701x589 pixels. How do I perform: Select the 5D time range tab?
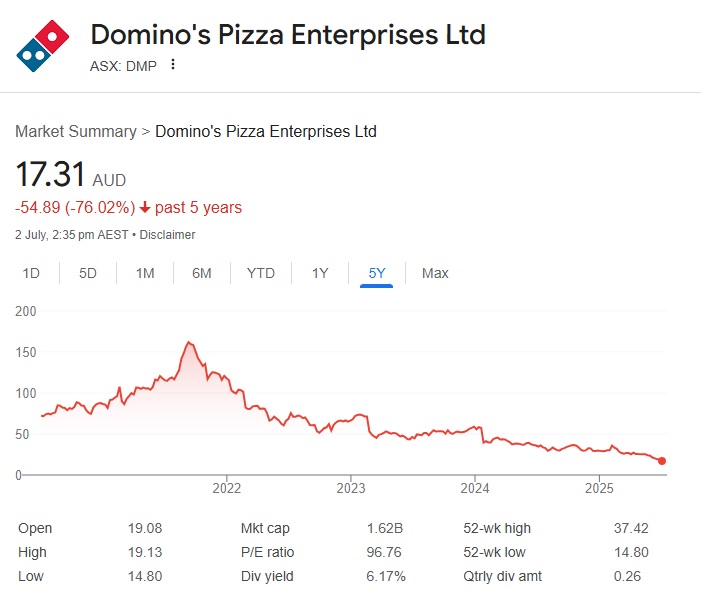(88, 273)
